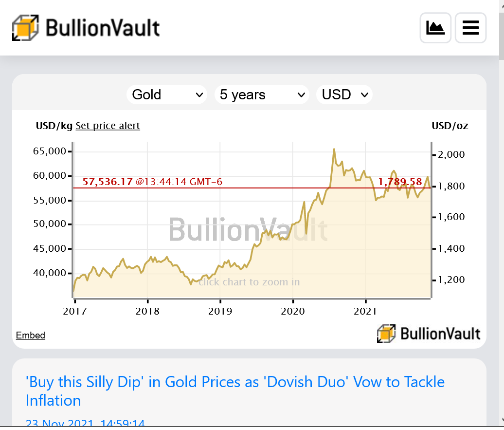Viewport: 504px width, 430px height.
Task: Click the chart icon button in header
Action: click(x=435, y=28)
